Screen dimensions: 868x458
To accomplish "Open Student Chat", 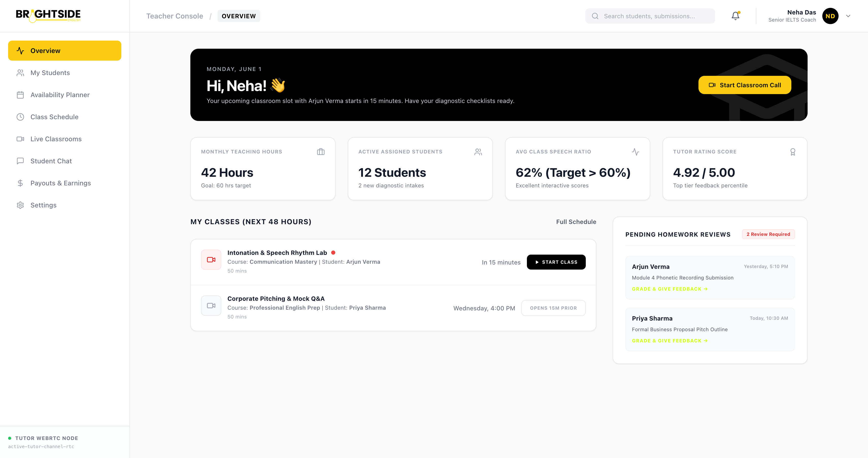I will coord(65,161).
